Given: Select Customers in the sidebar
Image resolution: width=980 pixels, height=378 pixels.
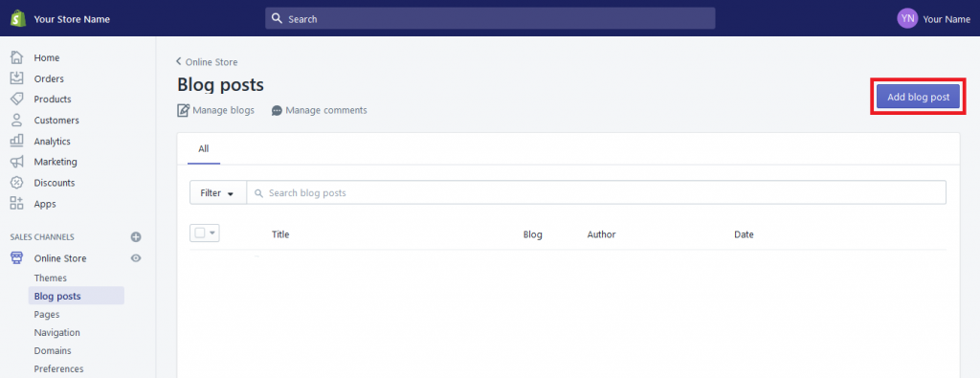Looking at the screenshot, I should (x=56, y=120).
